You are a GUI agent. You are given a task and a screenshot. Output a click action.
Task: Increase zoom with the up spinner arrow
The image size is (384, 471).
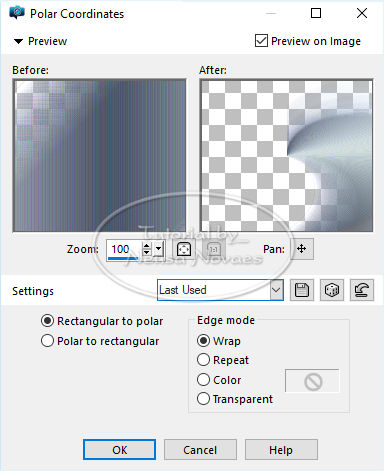click(146, 246)
